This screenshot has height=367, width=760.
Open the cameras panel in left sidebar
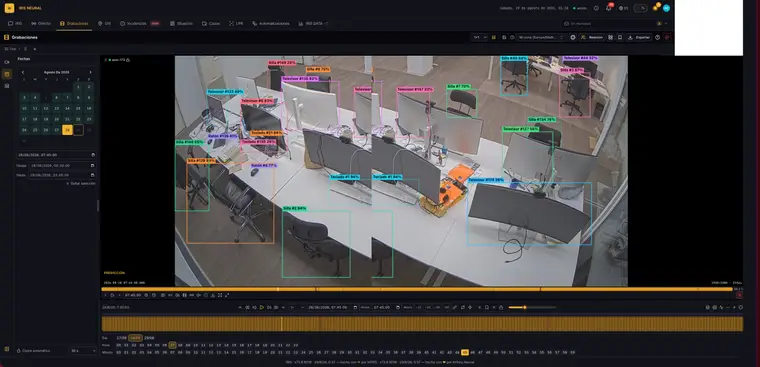pos(7,62)
